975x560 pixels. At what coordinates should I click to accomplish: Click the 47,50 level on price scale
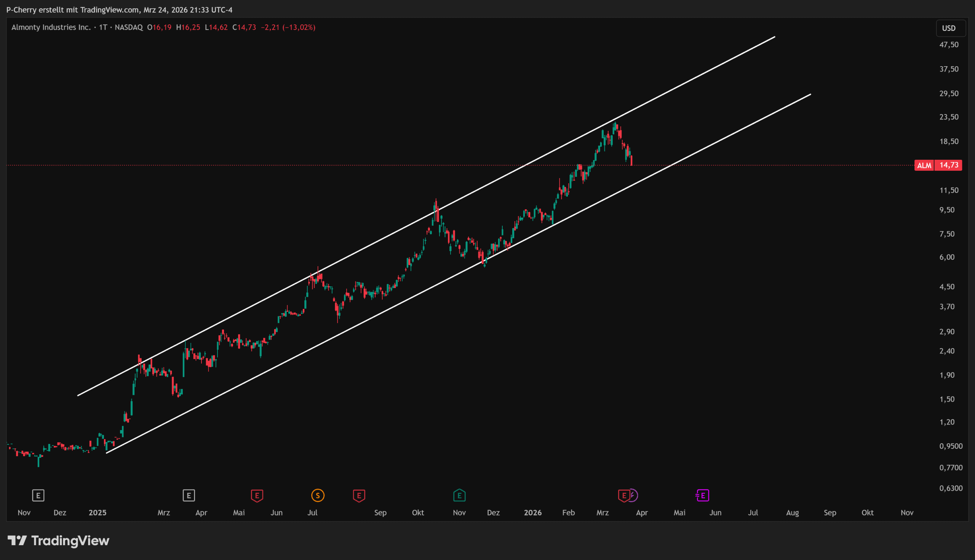coord(949,45)
